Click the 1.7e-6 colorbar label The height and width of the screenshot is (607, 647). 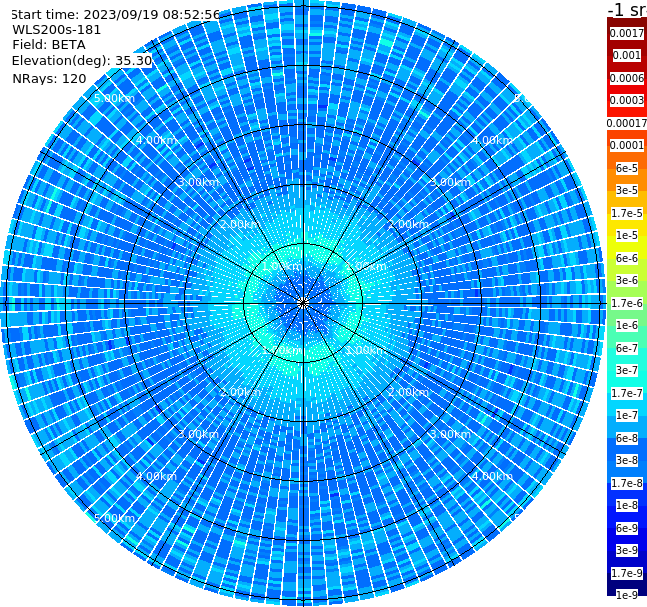click(627, 303)
